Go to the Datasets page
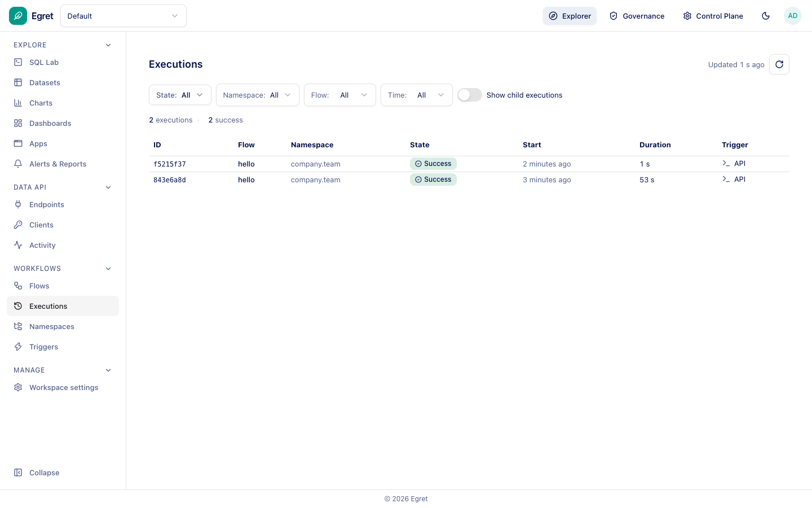 (63, 83)
